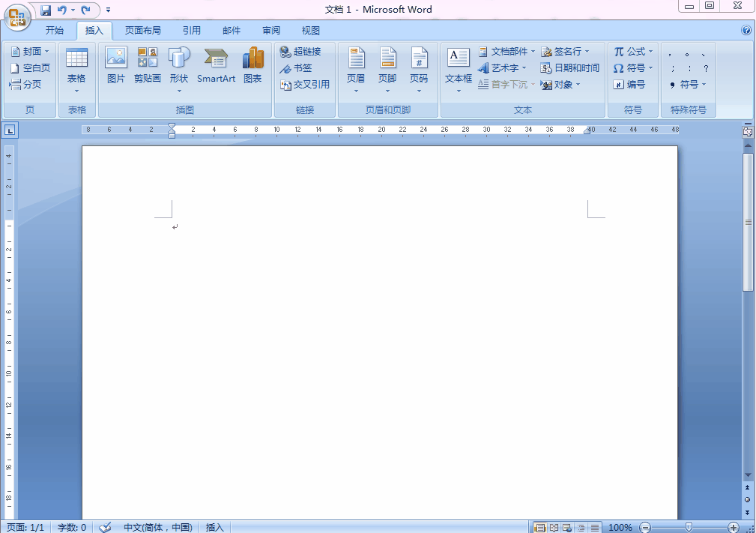
Task: Click the Previous Page double-arrow button
Action: [x=747, y=488]
